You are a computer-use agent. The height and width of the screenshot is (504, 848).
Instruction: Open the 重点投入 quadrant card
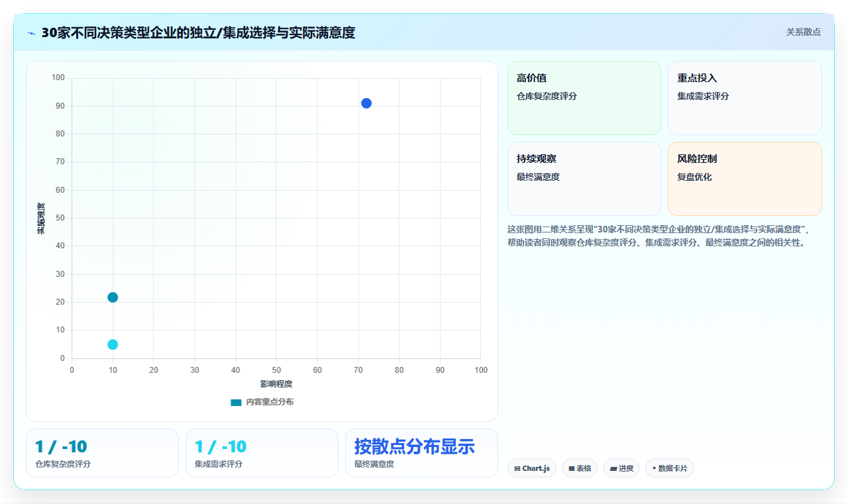coord(745,98)
